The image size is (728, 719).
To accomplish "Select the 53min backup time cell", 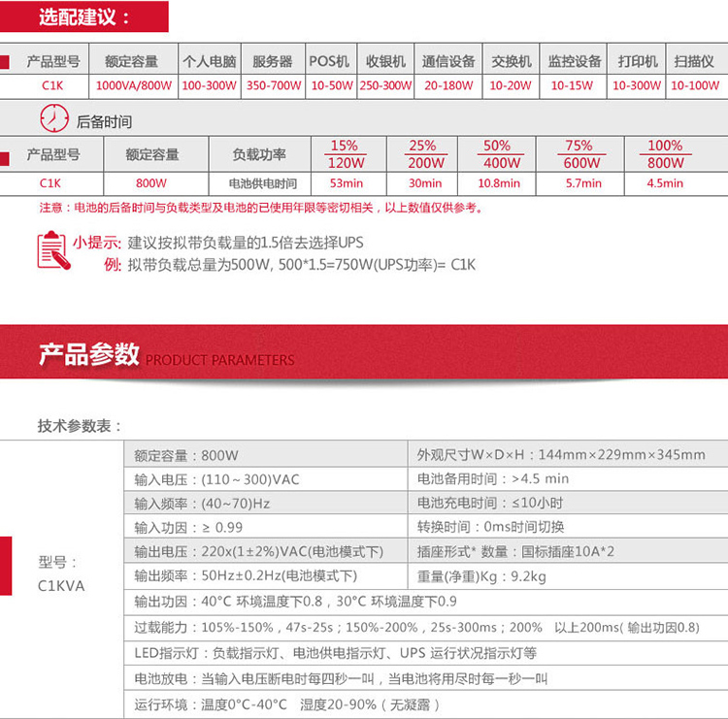I will coord(347,183).
